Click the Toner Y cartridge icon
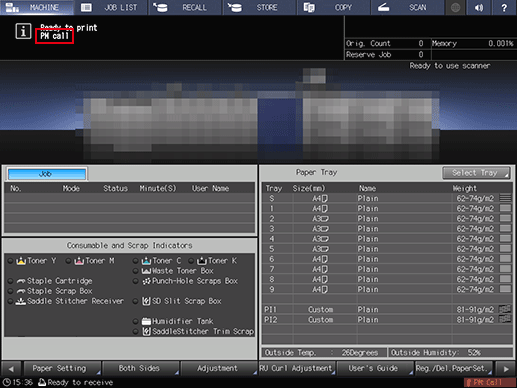The width and height of the screenshot is (517, 388). pyautogui.click(x=21, y=261)
